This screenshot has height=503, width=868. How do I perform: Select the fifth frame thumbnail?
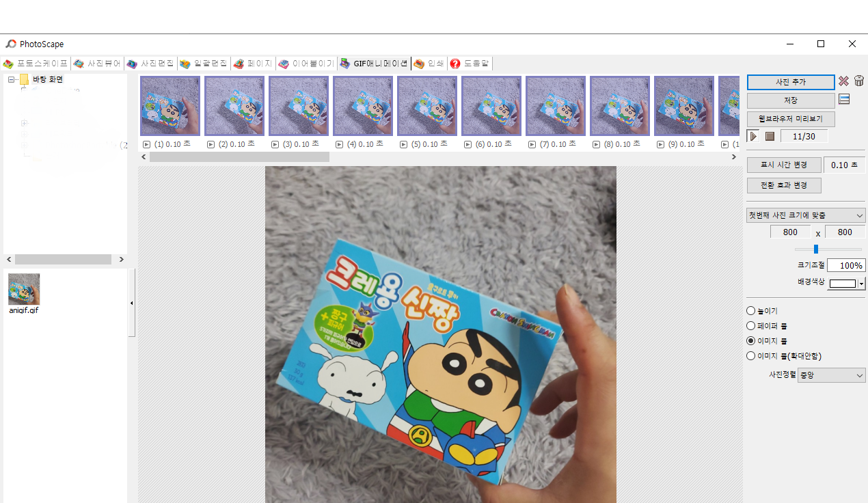[427, 106]
